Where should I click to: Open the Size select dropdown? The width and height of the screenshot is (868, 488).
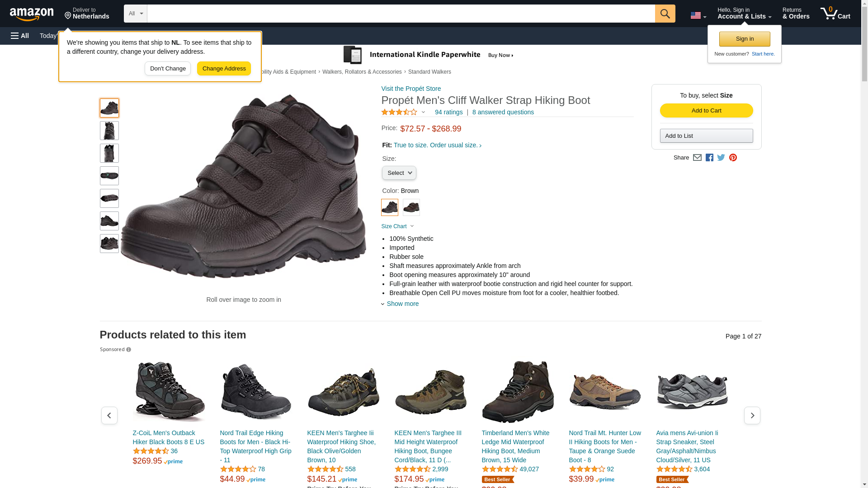(x=399, y=173)
